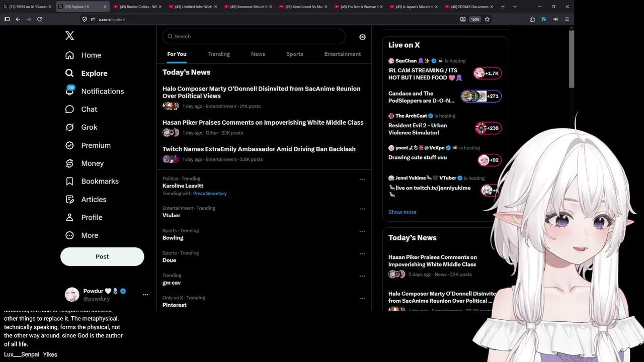Screen dimensions: 644x362
Task: Open more options for Bowling trend
Action: pyautogui.click(x=362, y=232)
